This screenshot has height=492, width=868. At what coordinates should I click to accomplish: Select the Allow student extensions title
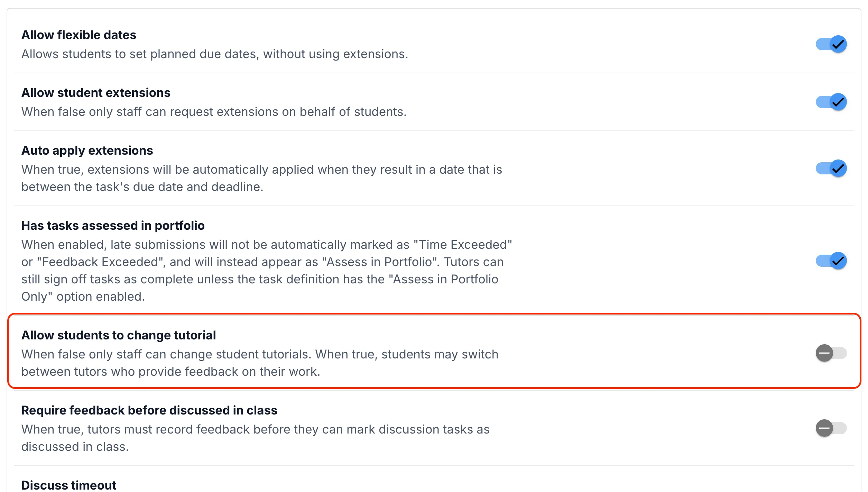[x=96, y=93]
